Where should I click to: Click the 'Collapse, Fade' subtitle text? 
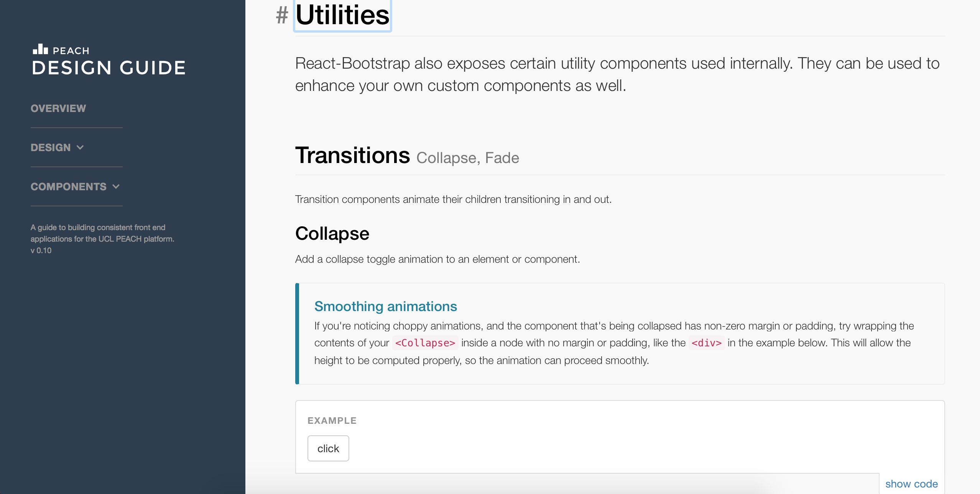[x=468, y=158]
